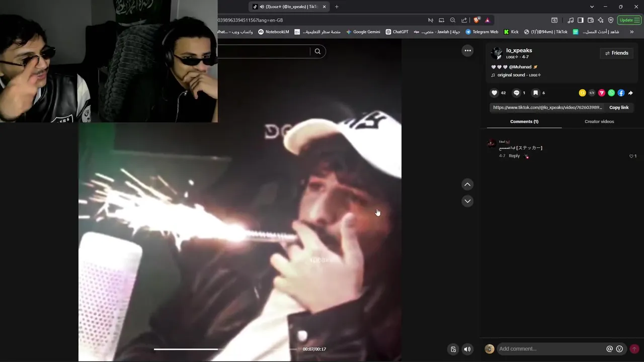Post the comment with the red arrow button
The width and height of the screenshot is (644, 362).
pyautogui.click(x=634, y=349)
